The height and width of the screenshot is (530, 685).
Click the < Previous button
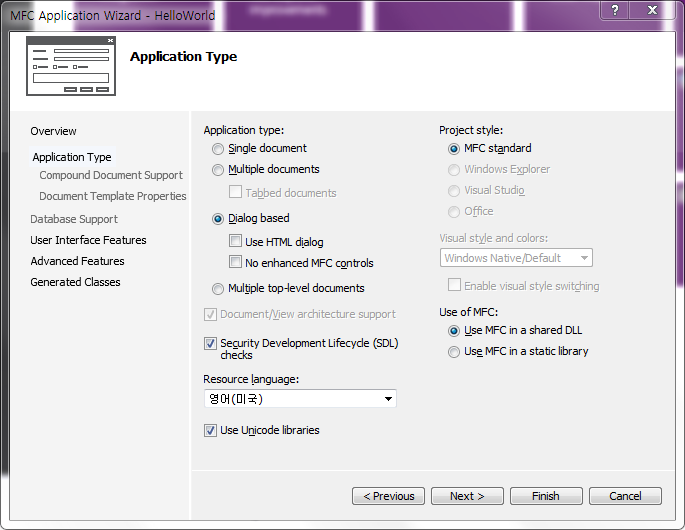coord(388,496)
